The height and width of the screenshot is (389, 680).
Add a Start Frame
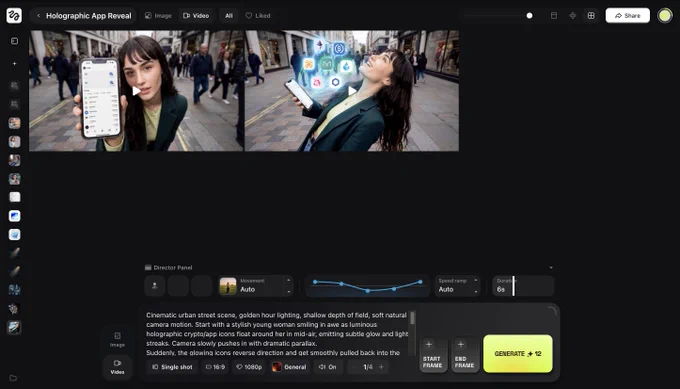tap(432, 354)
